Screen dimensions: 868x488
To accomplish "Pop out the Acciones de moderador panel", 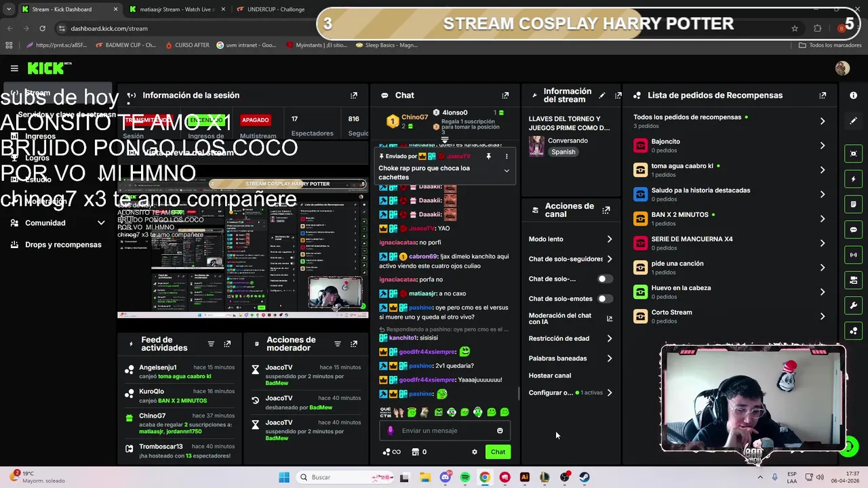I will (x=353, y=344).
